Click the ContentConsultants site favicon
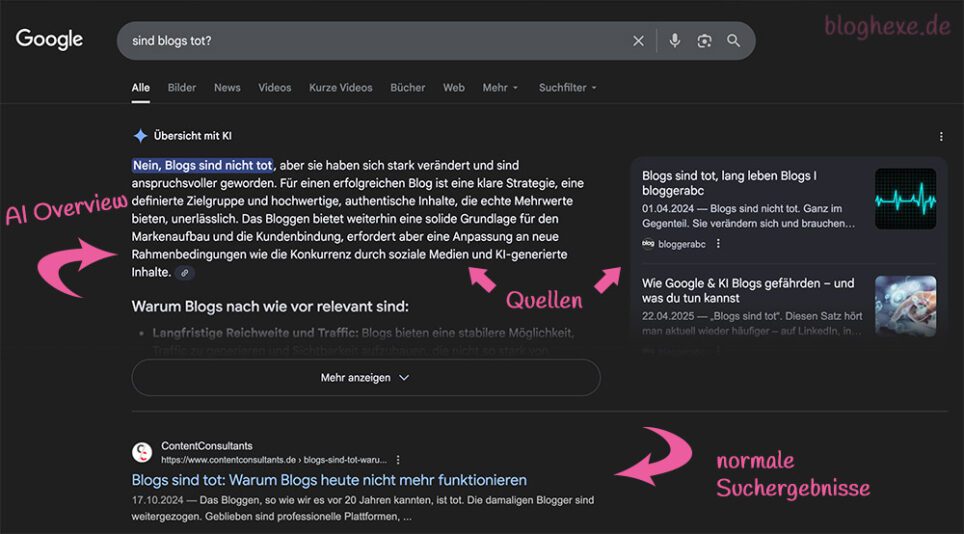This screenshot has height=534, width=964. click(142, 453)
